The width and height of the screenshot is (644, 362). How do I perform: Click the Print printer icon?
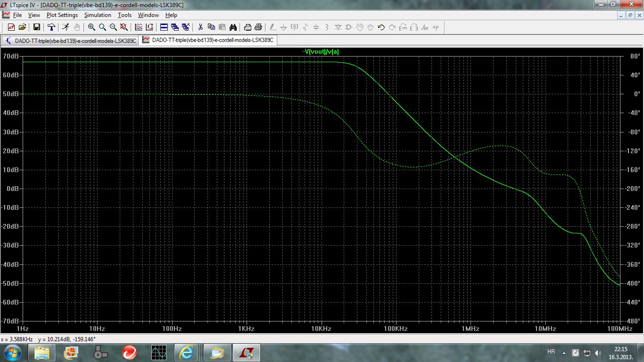(x=258, y=27)
